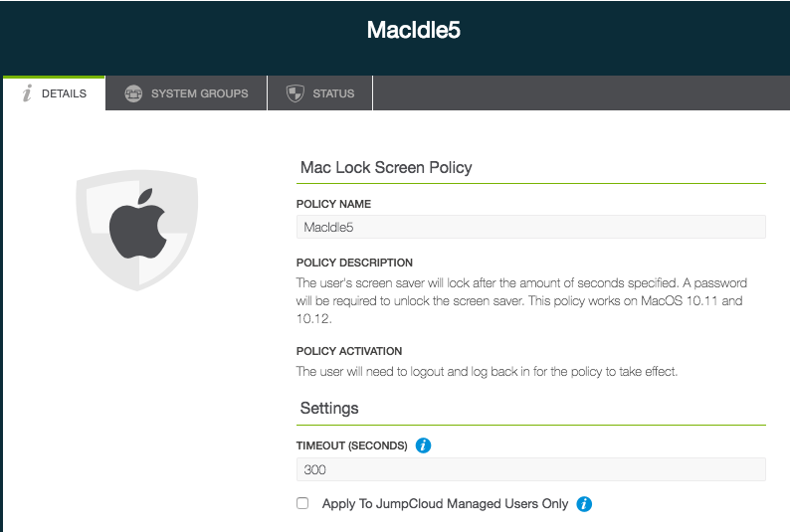The image size is (790, 532).
Task: Click the TIMEOUT (SECONDS) field label
Action: tap(351, 445)
